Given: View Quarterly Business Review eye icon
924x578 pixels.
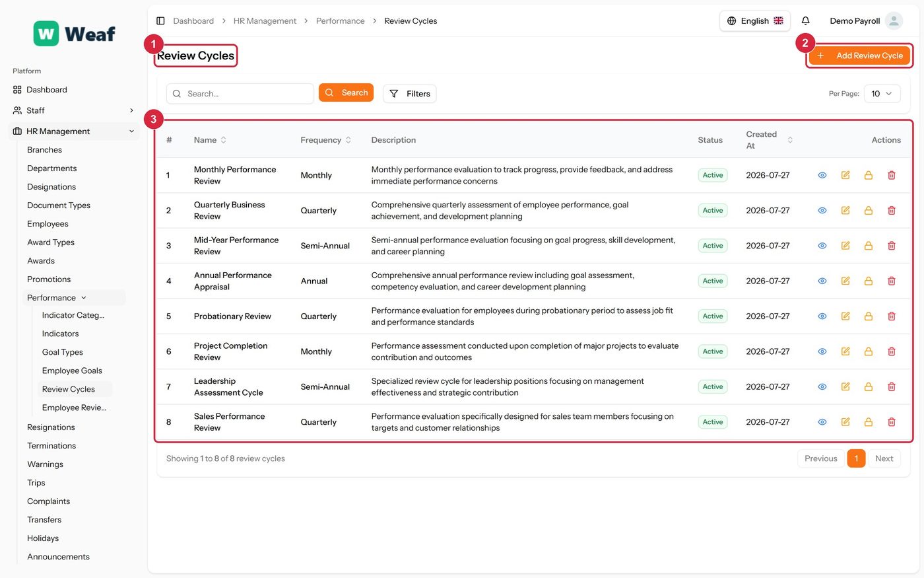Looking at the screenshot, I should click(x=822, y=210).
